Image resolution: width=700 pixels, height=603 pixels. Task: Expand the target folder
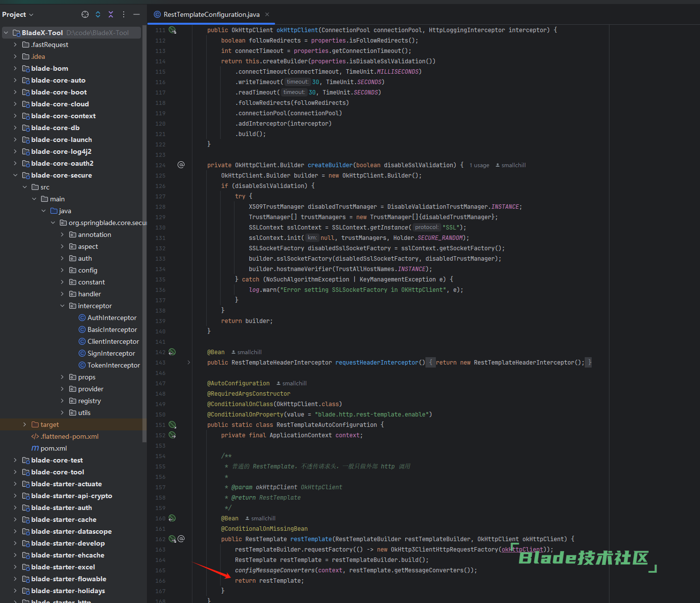(x=25, y=424)
